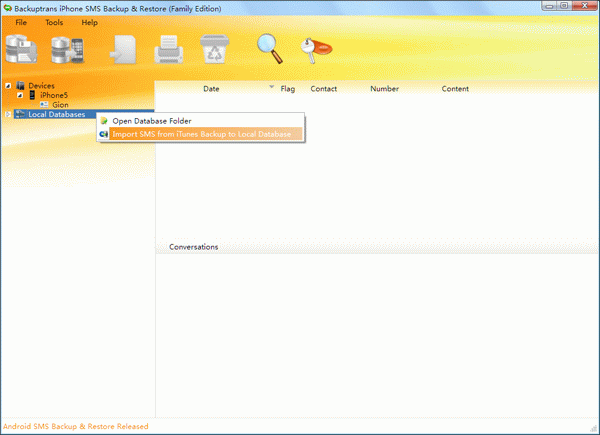Click the Date column sort arrow
Screen dimensions: 600x435
[272, 87]
